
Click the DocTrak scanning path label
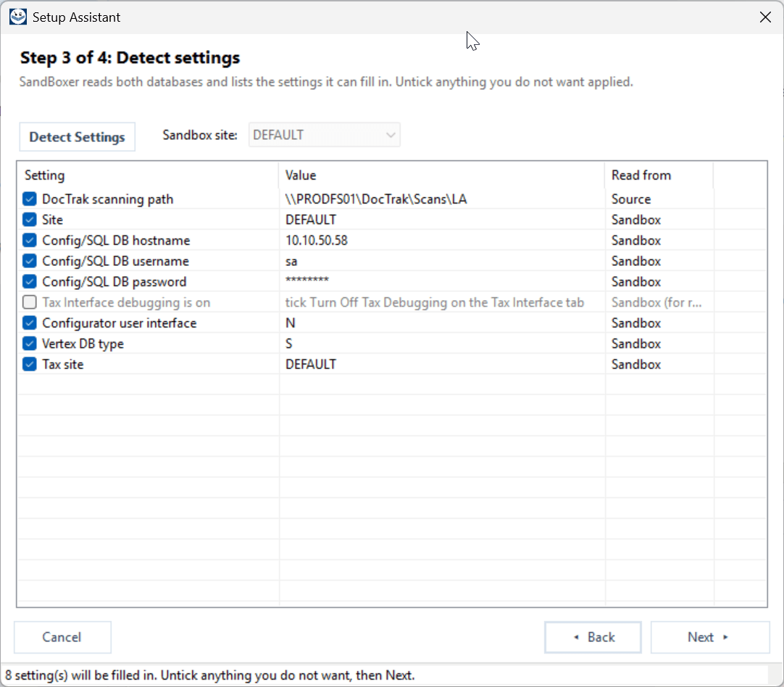click(107, 199)
